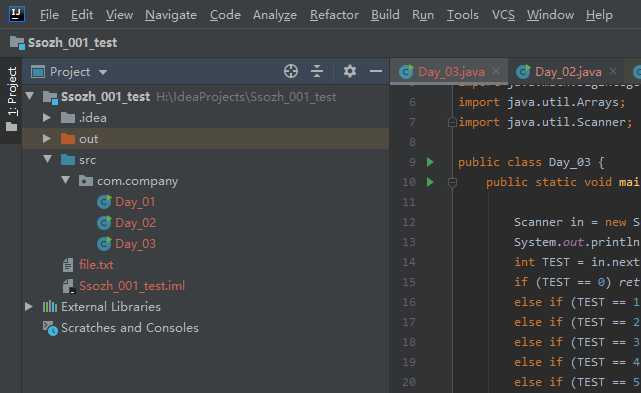
Task: Open Project panel settings gear
Action: coord(350,72)
